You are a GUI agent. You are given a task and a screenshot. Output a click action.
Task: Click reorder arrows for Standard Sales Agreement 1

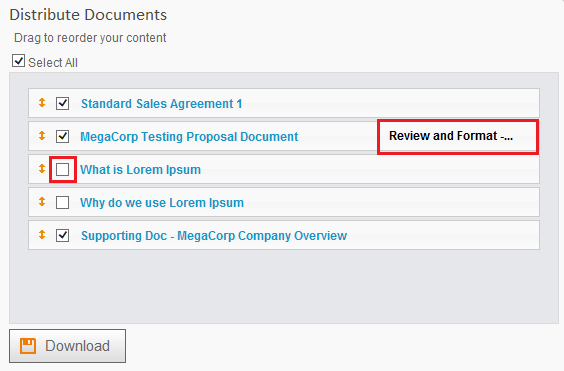[42, 103]
